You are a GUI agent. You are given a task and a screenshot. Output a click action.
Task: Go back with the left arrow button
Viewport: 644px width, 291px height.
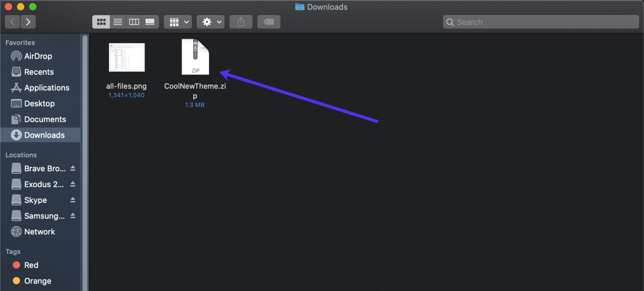pos(13,22)
